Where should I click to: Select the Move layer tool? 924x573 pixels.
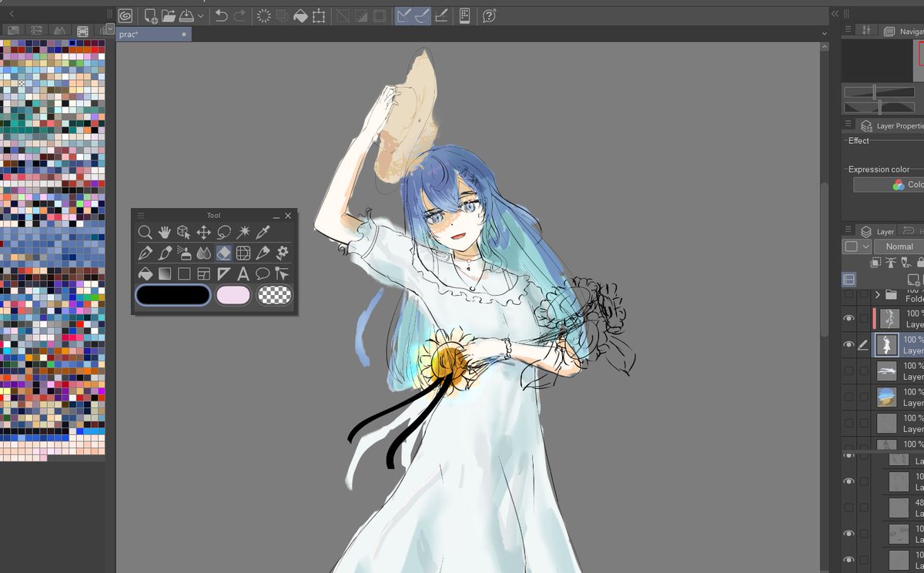pos(204,232)
